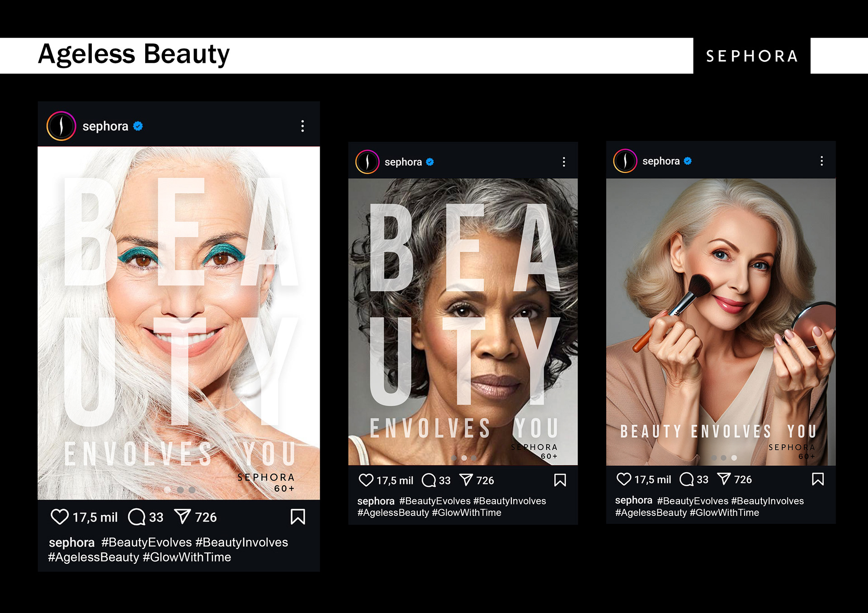The height and width of the screenshot is (613, 868).
Task: Click the verified badge on the middle post
Action: click(430, 162)
